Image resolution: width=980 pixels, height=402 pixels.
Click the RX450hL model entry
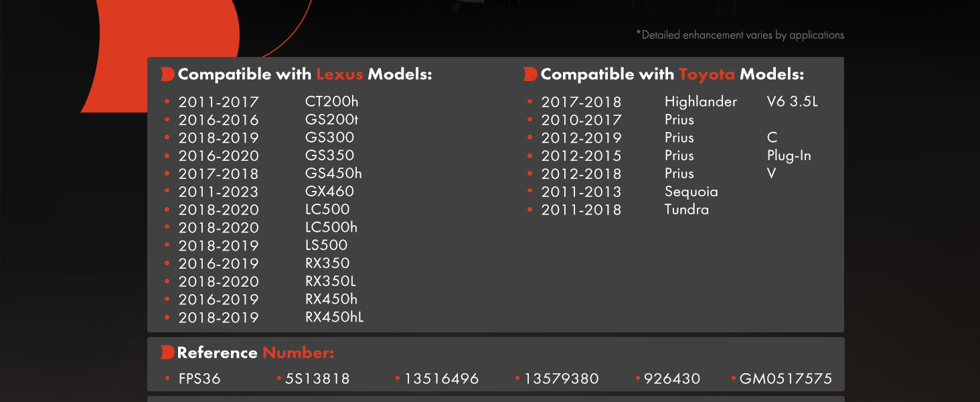(x=335, y=318)
